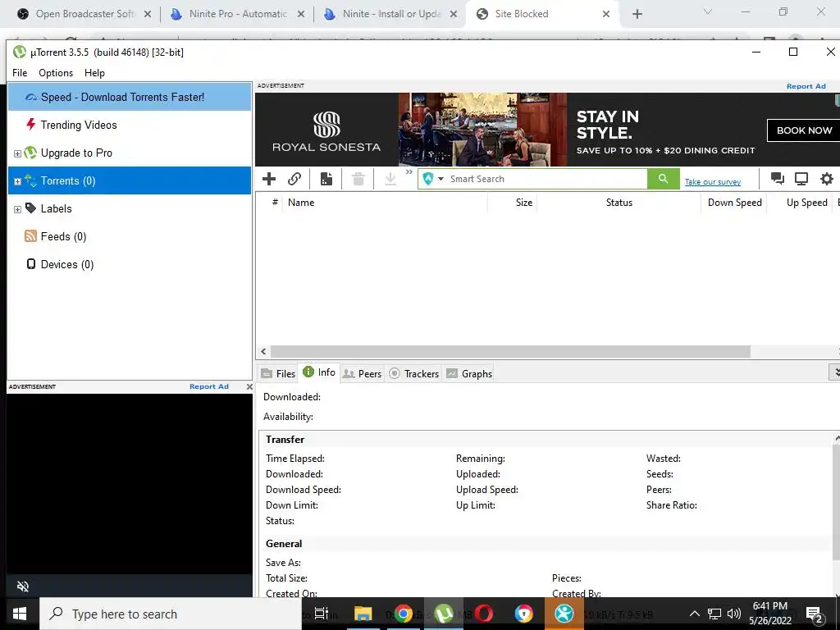Click the horizontal scrollbar left arrow

[x=263, y=351]
